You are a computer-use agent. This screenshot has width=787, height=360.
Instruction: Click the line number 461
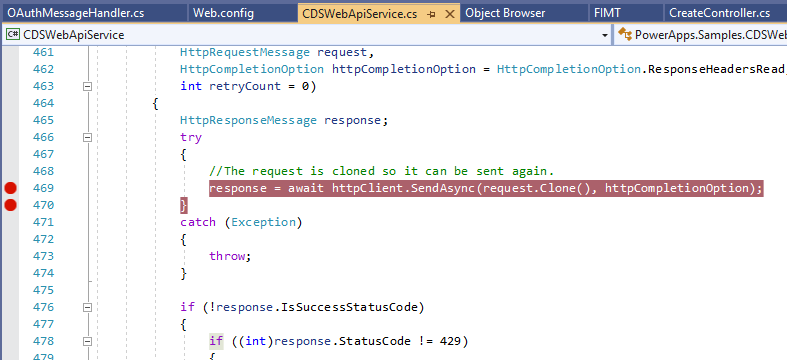(43, 52)
